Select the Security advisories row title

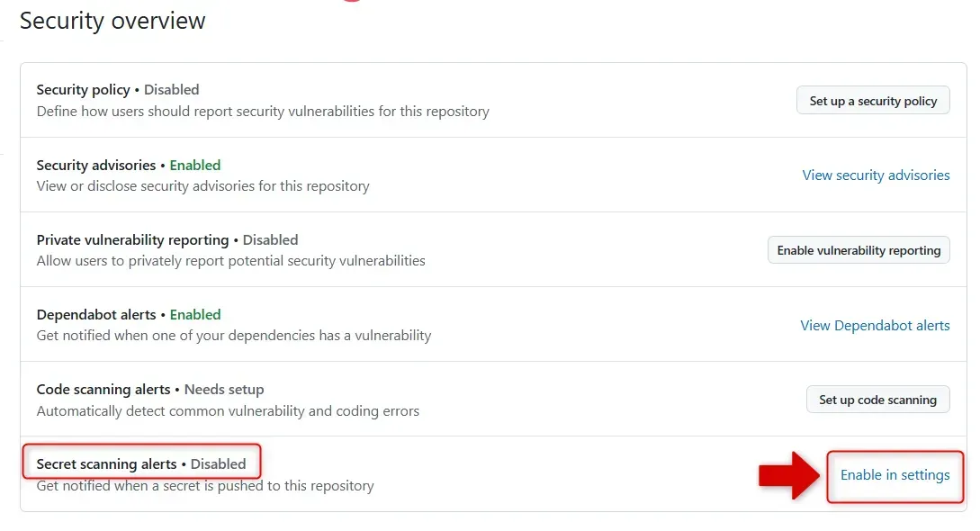[x=96, y=166]
